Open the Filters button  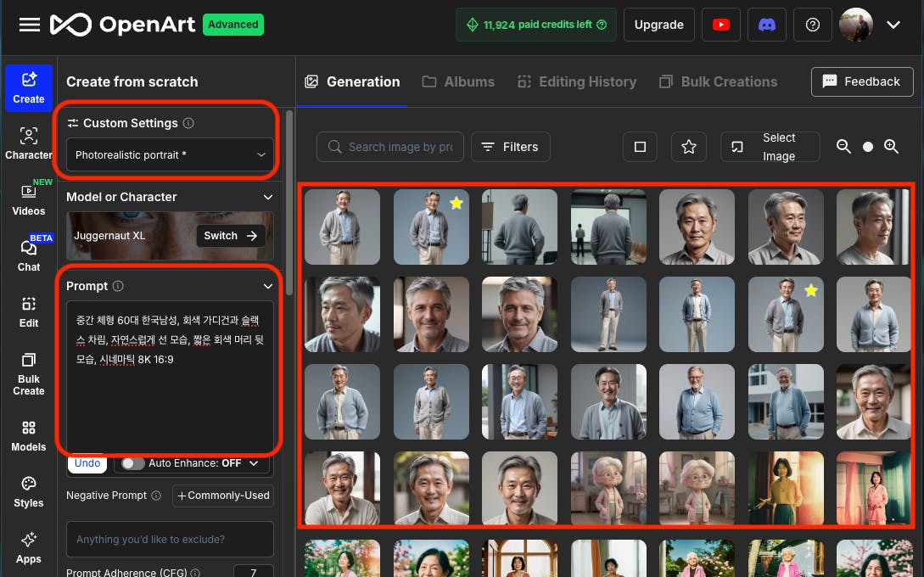pos(510,147)
